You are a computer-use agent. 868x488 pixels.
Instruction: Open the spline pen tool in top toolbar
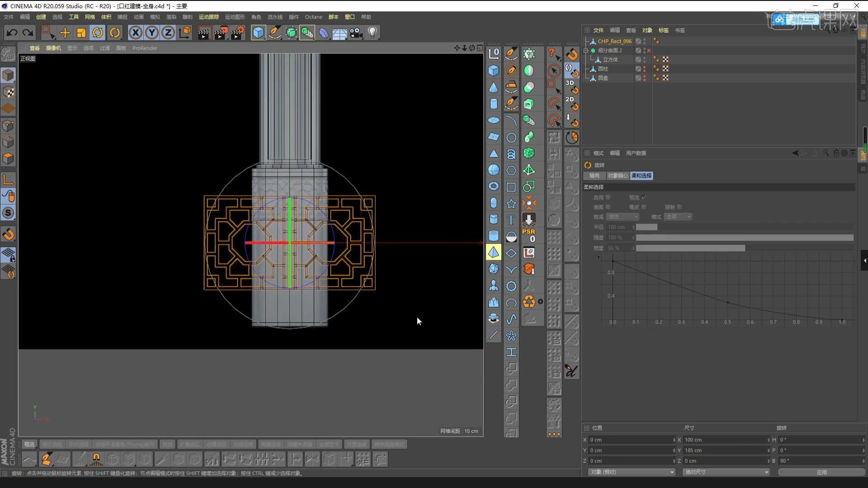click(x=274, y=33)
